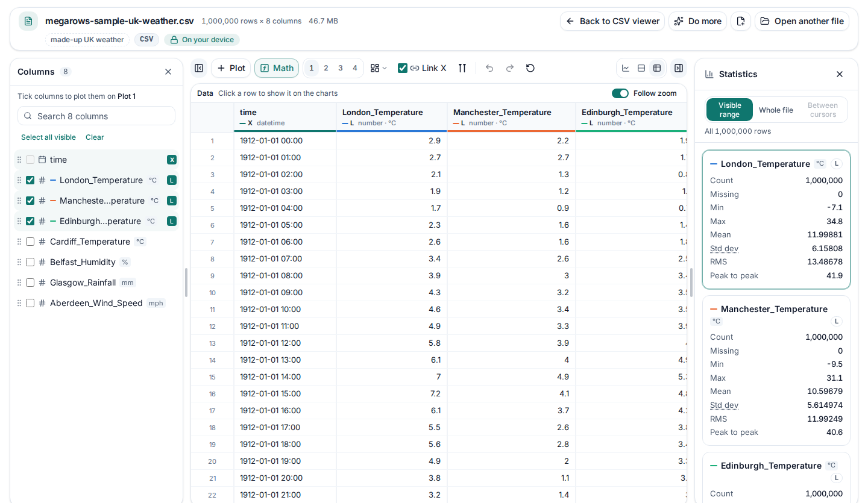Click the Clear link

pyautogui.click(x=95, y=137)
